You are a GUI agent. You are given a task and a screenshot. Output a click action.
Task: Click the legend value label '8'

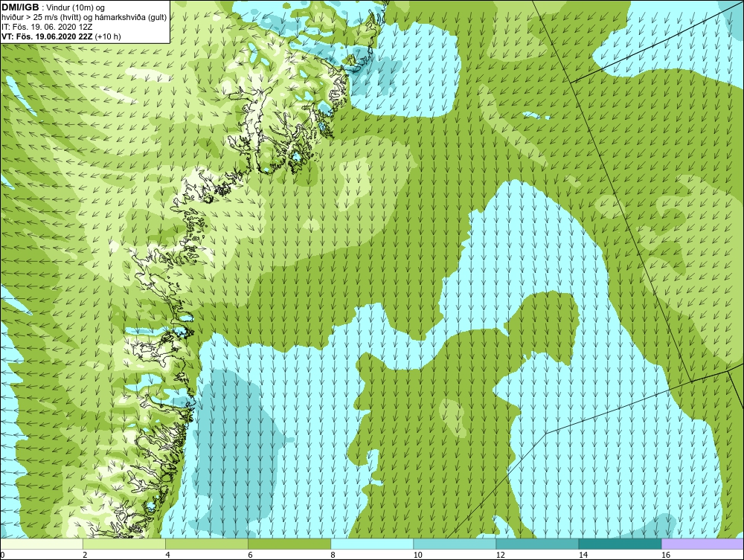point(333,555)
